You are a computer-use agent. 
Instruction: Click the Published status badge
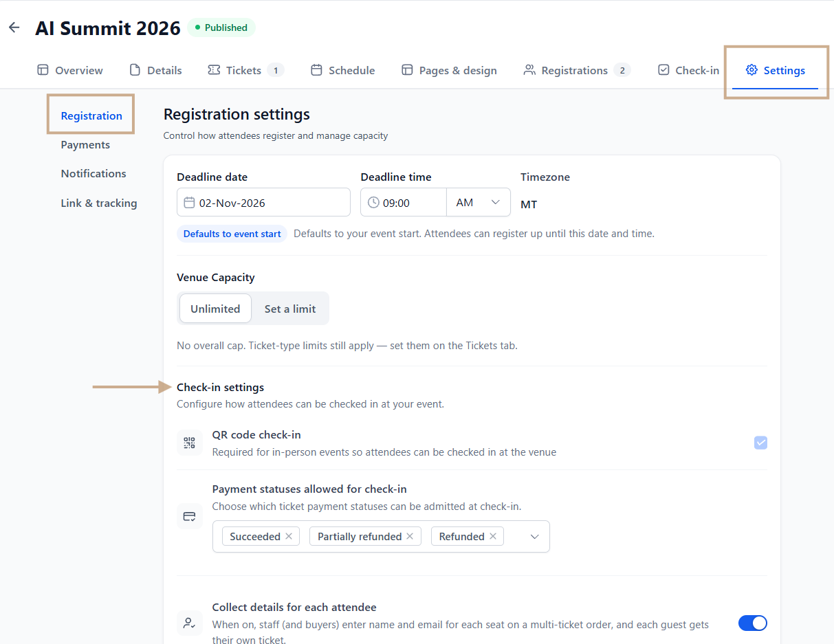click(221, 27)
